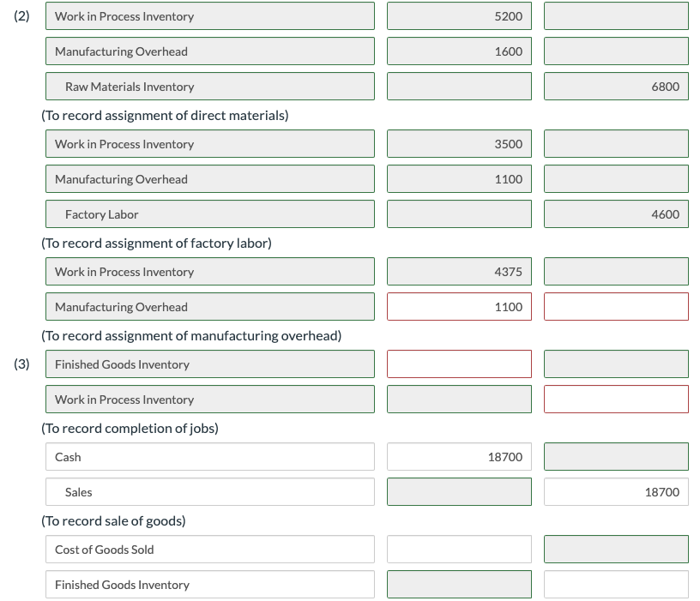Click the Manufacturing Overhead 1100 debit field
This screenshot has width=700, height=601.
(x=459, y=178)
